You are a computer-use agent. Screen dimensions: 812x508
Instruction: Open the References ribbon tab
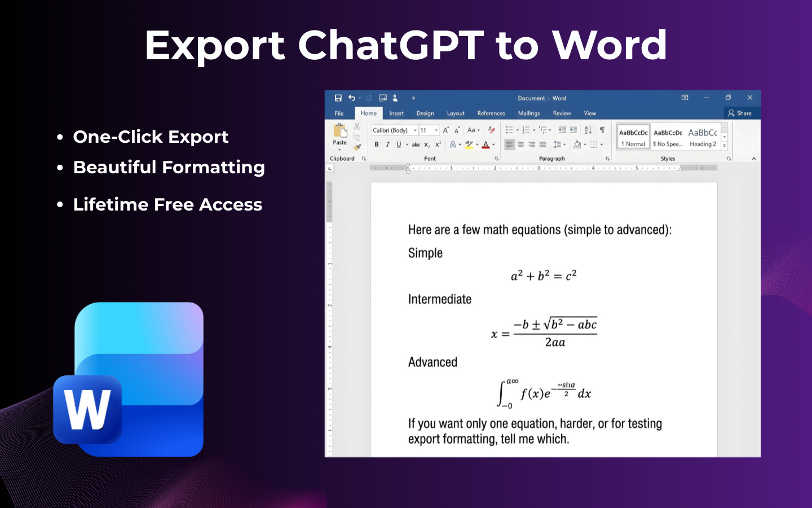tap(491, 113)
